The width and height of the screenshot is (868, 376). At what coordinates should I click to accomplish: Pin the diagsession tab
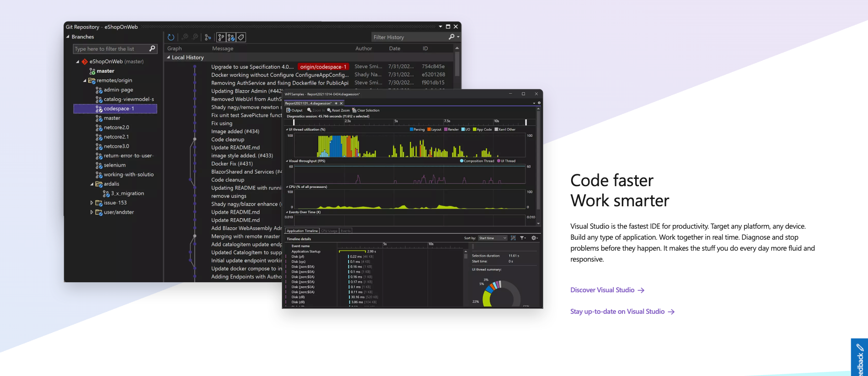pos(336,103)
